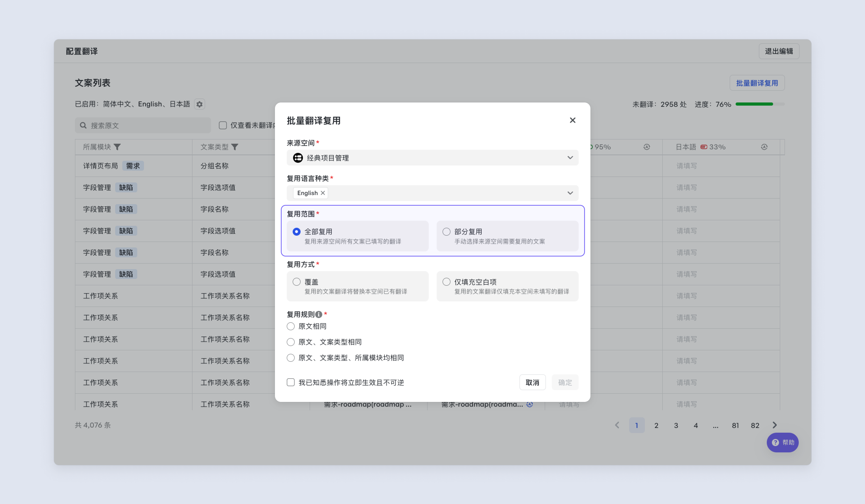Select 部分复用 radio option
865x504 pixels.
446,232
